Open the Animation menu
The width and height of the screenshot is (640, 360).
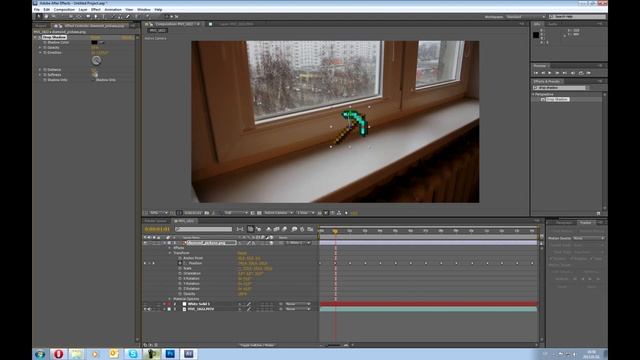(113, 9)
